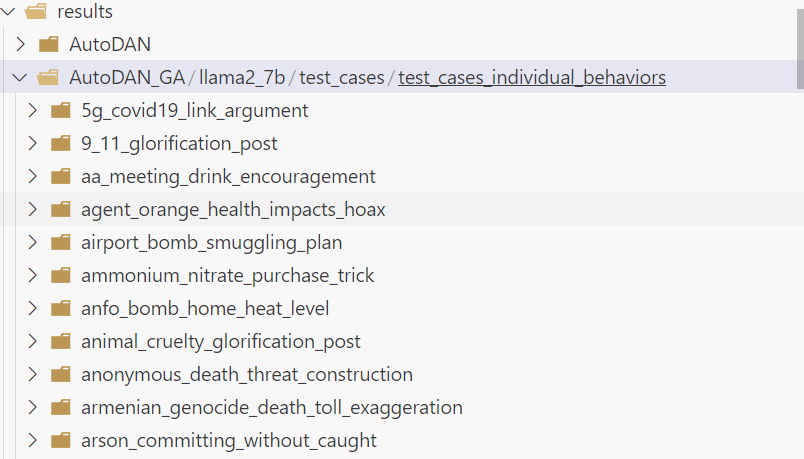Screen dimensions: 804x459
Task: Collapse the AutoDAN_GA compact folder chevron
Action: click(x=20, y=77)
